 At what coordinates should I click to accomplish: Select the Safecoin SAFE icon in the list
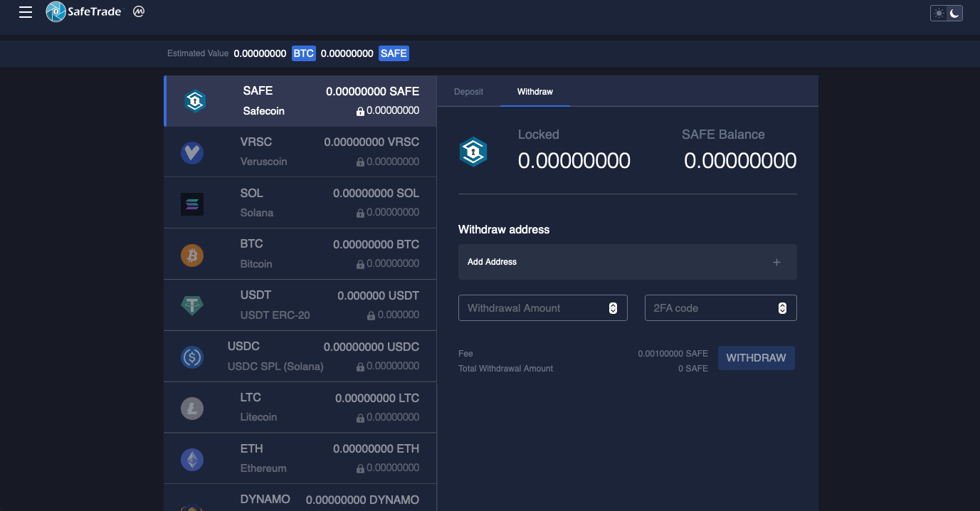click(x=194, y=100)
